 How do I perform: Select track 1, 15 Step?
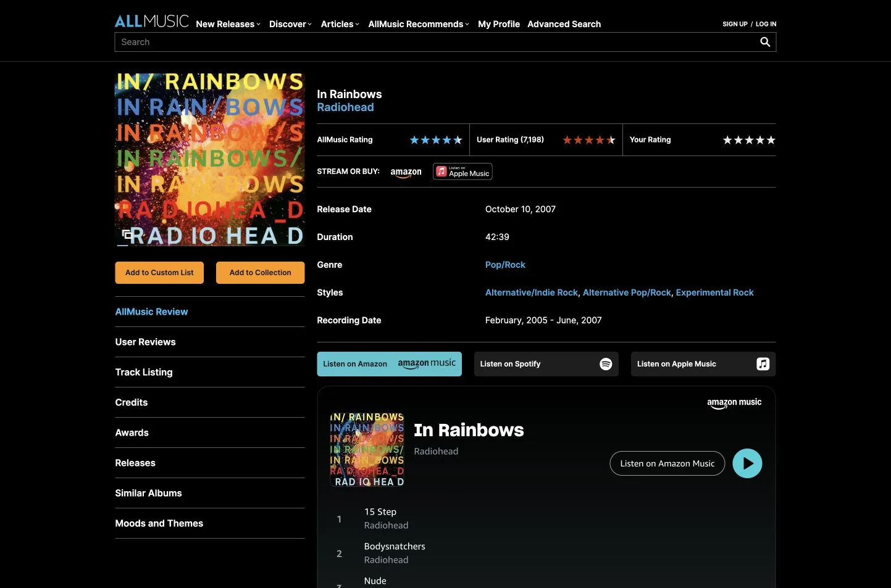pyautogui.click(x=546, y=519)
